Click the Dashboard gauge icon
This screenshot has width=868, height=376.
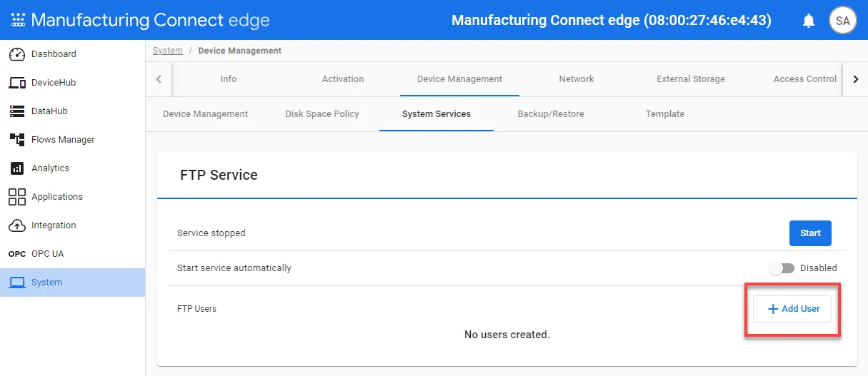pyautogui.click(x=17, y=54)
